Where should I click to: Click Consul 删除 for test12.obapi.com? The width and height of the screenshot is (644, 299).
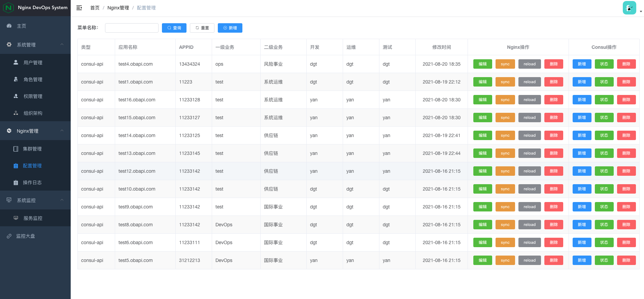(626, 171)
